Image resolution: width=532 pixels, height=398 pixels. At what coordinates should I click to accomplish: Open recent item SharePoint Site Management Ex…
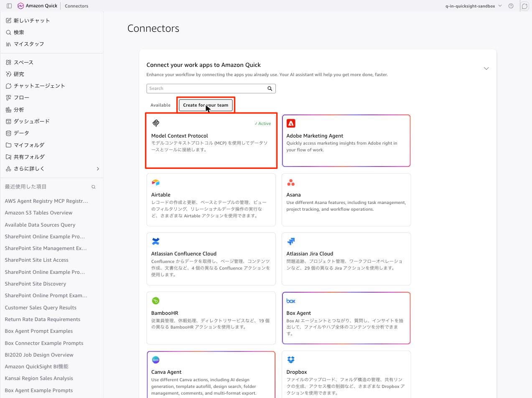click(46, 248)
